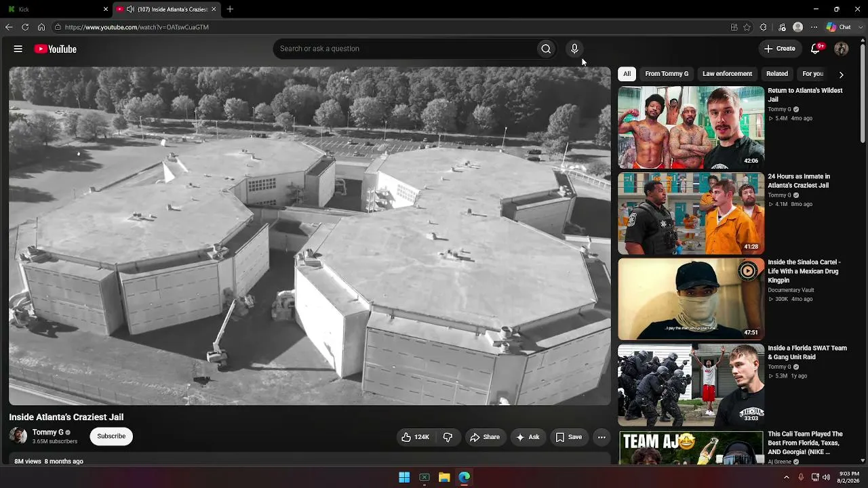Open Return to Atlanta's Wildest Jail thumbnail
Image resolution: width=868 pixels, height=488 pixels.
pyautogui.click(x=691, y=127)
